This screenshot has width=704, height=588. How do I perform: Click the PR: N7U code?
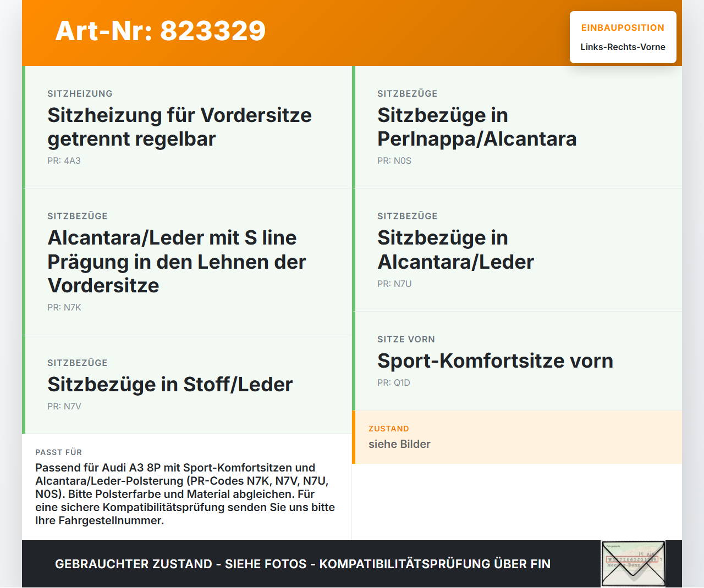tap(394, 284)
